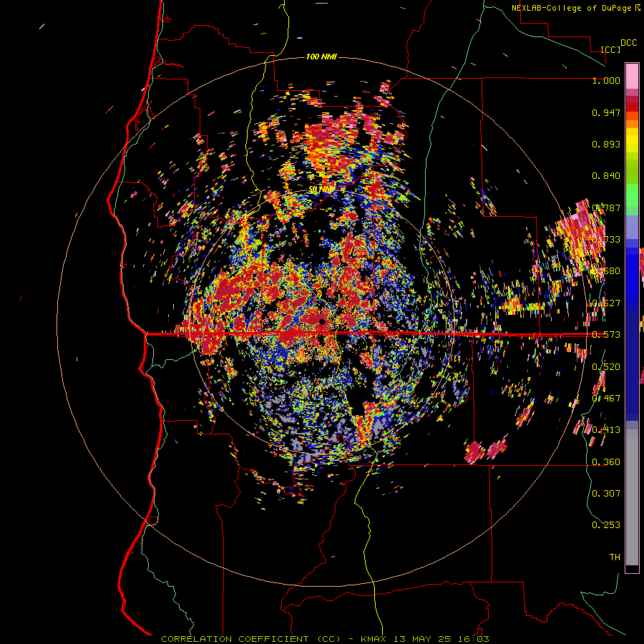Click the 50 NMI range ring label
This screenshot has width=644, height=644.
pos(321,190)
